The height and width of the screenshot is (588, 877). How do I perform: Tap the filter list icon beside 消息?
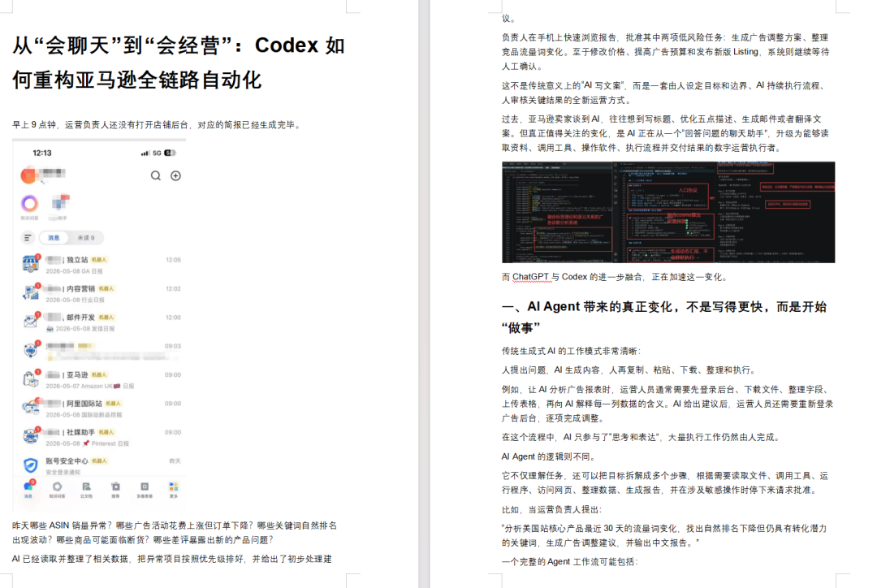28,238
